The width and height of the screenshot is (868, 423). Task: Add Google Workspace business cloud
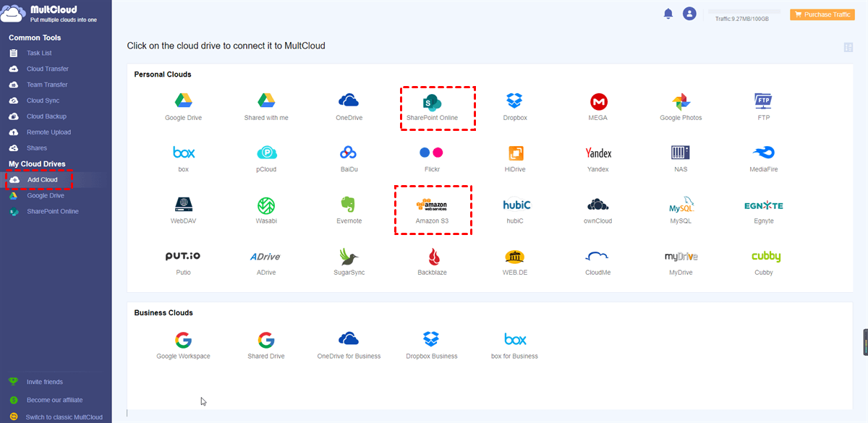(183, 346)
